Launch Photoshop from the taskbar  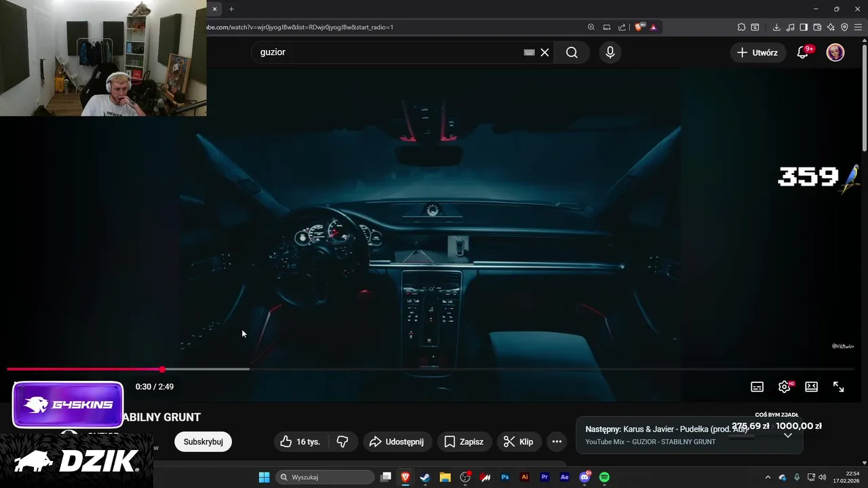[x=505, y=477]
